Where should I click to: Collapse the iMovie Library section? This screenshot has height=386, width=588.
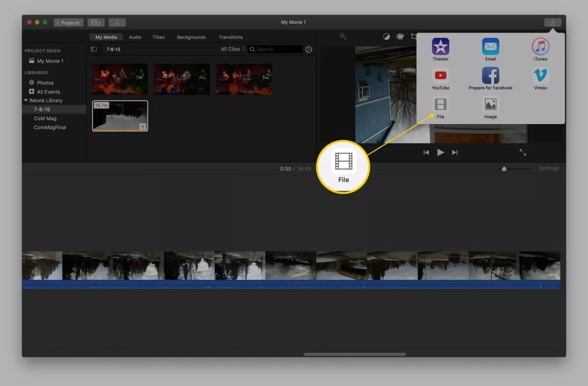[25, 100]
